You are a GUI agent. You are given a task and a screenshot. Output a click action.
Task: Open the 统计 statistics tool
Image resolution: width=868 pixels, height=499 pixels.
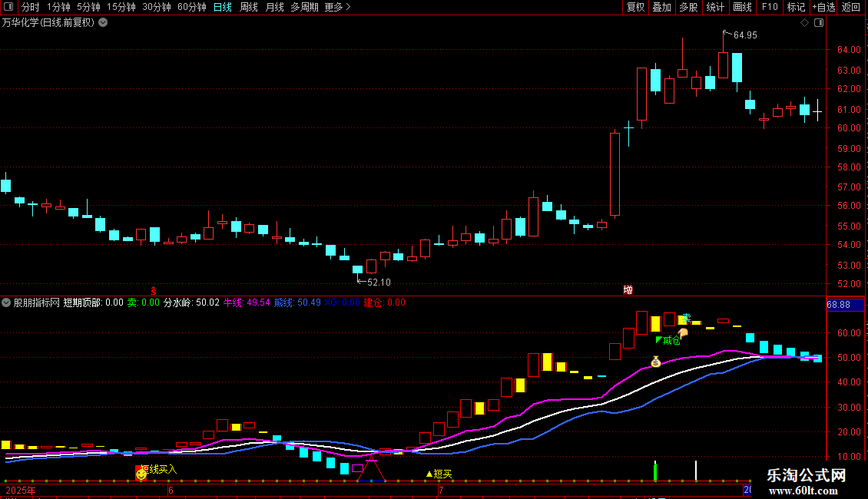coord(714,7)
